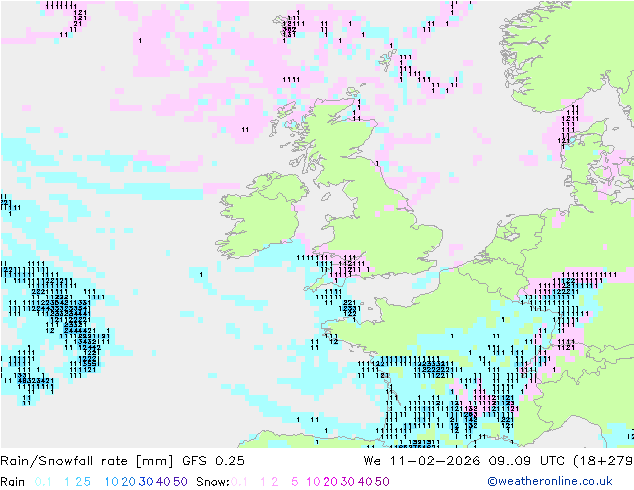Click the 'Rain' legend label
Viewport: 634px width, 490px height.
pyautogui.click(x=13, y=482)
